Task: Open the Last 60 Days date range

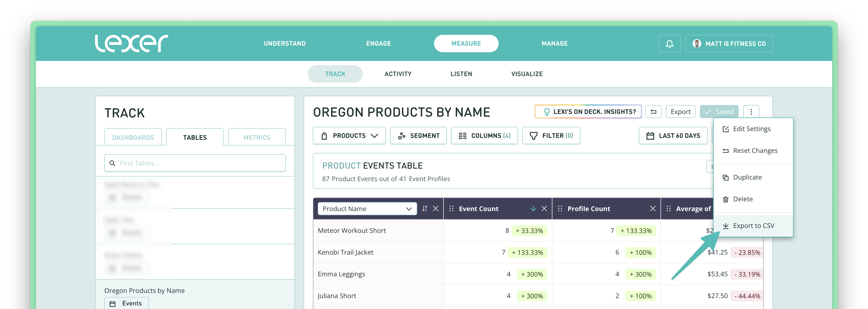Action: pyautogui.click(x=672, y=136)
